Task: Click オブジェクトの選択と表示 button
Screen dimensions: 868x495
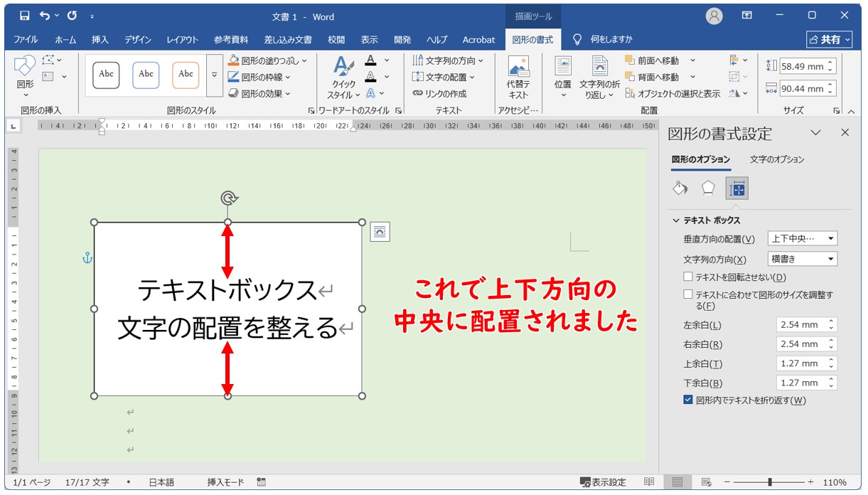Action: [x=673, y=93]
